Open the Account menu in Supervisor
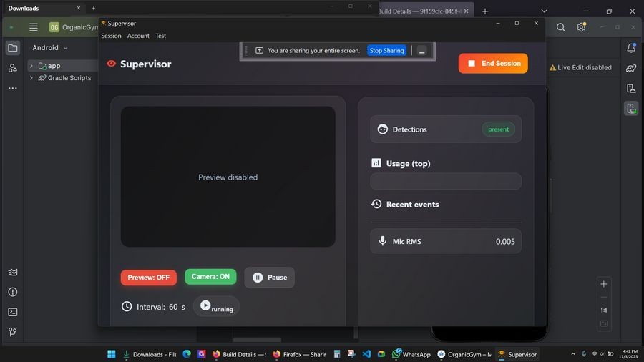The height and width of the screenshot is (362, 644). (x=138, y=36)
